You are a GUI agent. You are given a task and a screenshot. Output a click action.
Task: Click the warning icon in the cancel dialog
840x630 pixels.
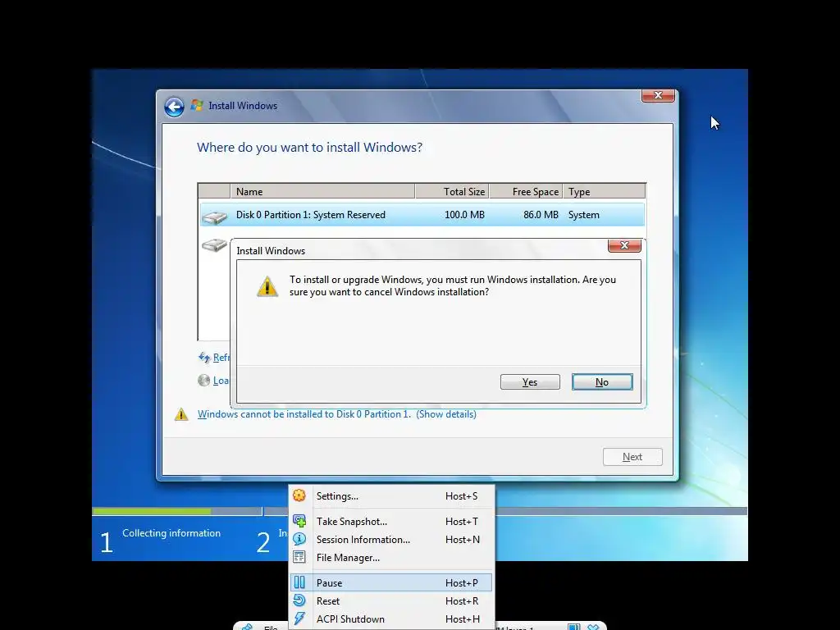pos(267,286)
